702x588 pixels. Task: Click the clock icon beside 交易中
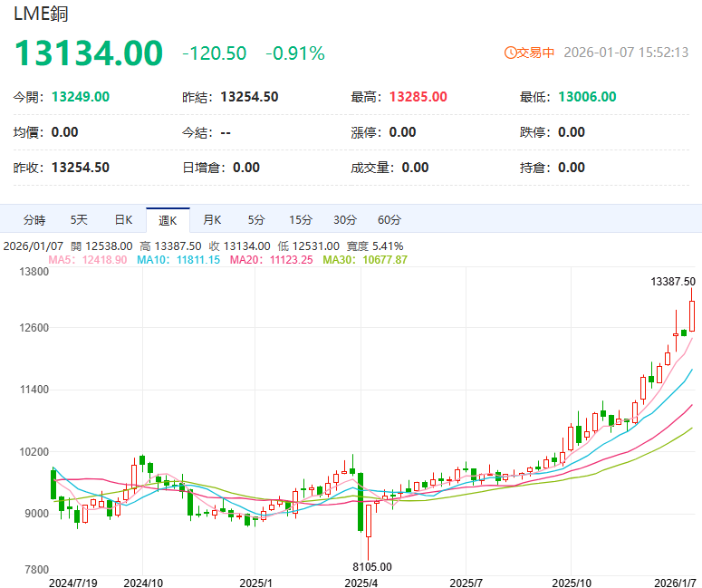pyautogui.click(x=510, y=53)
